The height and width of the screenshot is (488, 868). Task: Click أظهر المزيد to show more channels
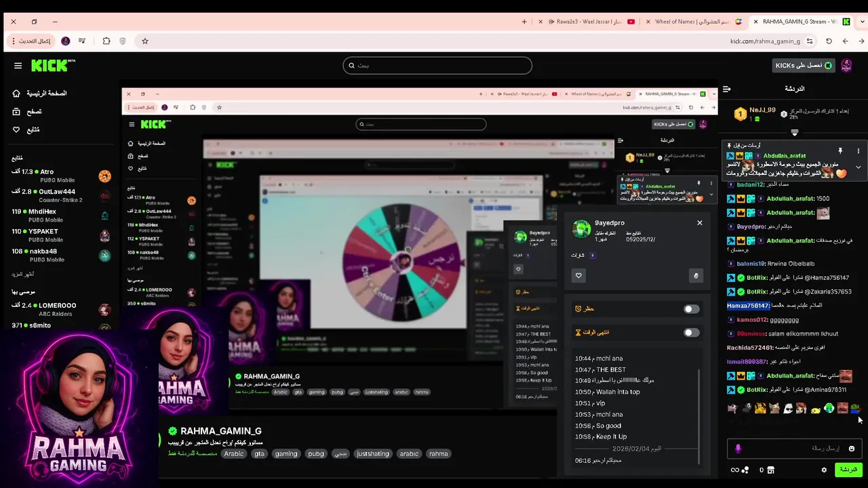[23, 274]
